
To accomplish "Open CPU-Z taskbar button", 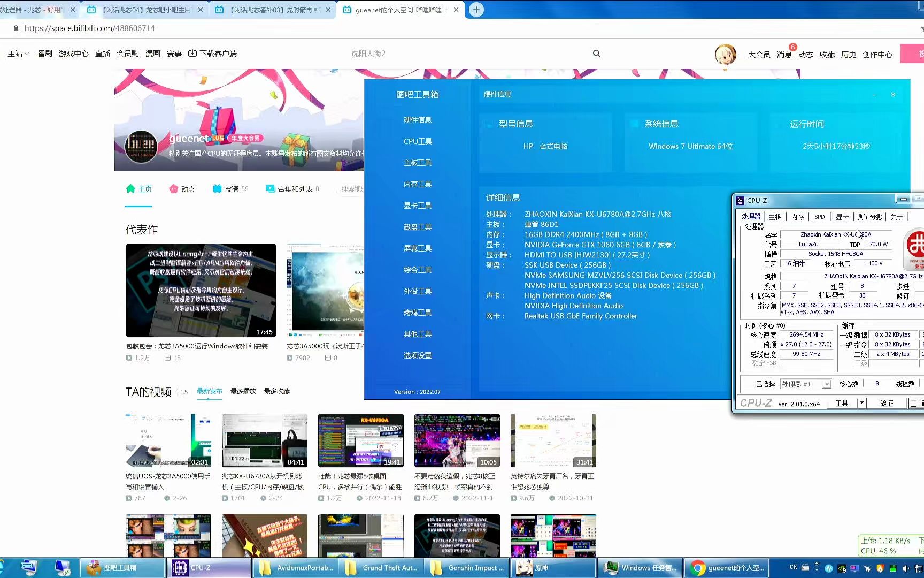I will click(x=209, y=568).
